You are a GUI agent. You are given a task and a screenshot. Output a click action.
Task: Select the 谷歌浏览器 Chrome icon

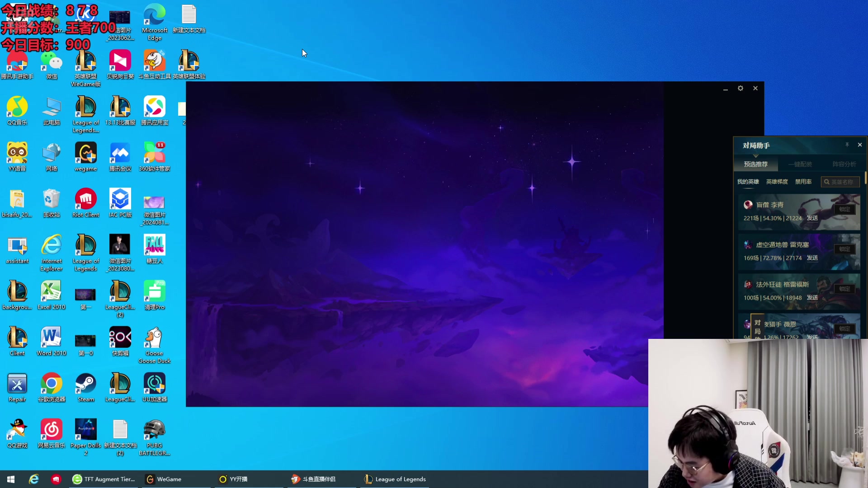pos(52,387)
